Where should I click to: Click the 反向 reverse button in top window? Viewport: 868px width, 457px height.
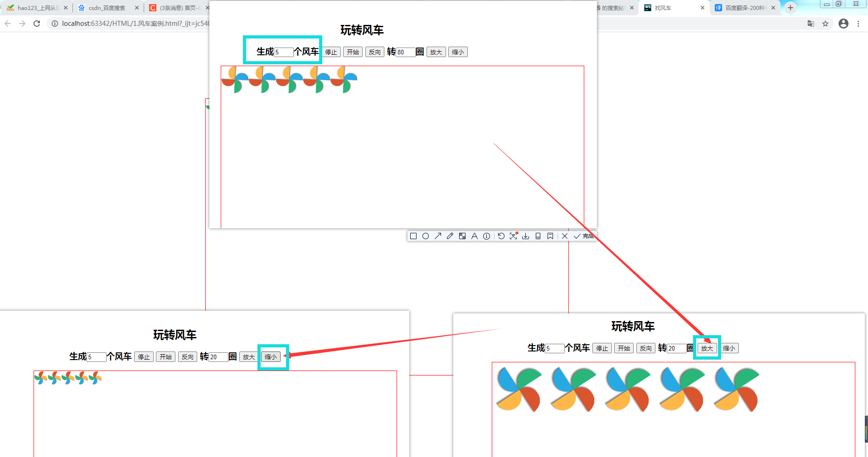click(374, 52)
